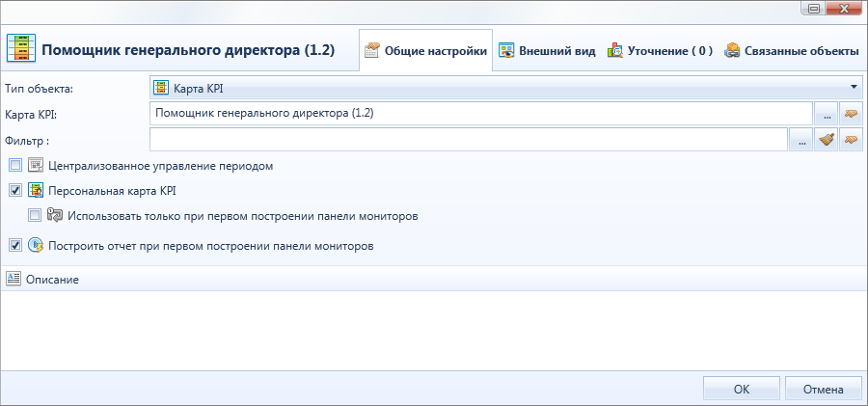This screenshot has height=406, width=868.
Task: Clear the filter with the broom icon
Action: pos(826,140)
